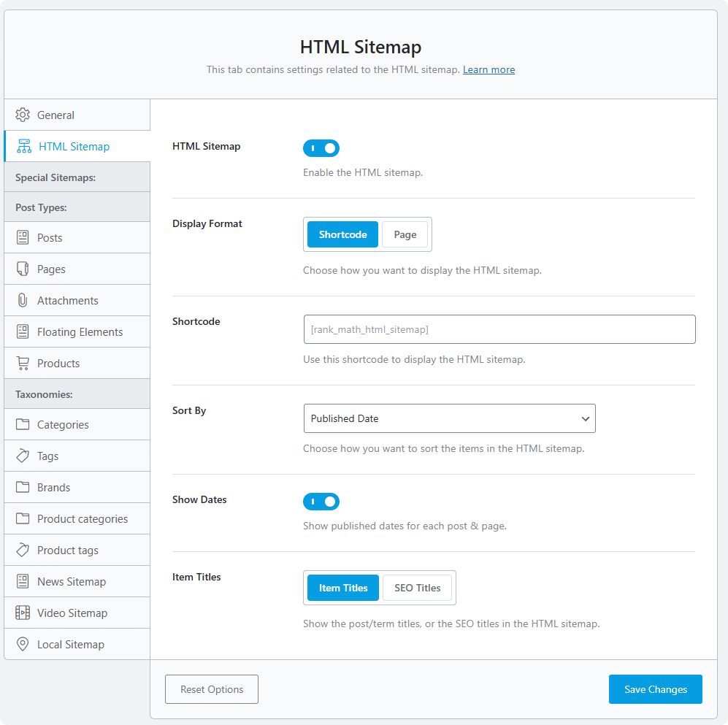Click the HTML Sitemap tree icon
The height and width of the screenshot is (725, 728).
point(24,146)
